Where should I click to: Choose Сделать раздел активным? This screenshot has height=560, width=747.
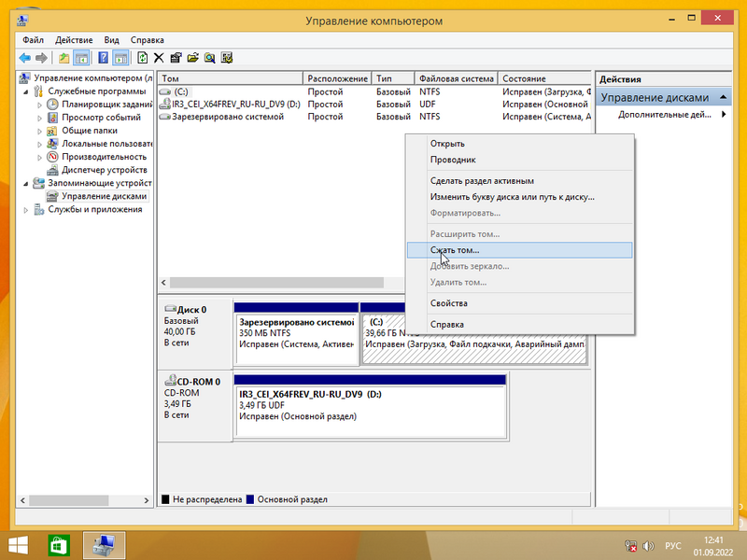point(520,180)
